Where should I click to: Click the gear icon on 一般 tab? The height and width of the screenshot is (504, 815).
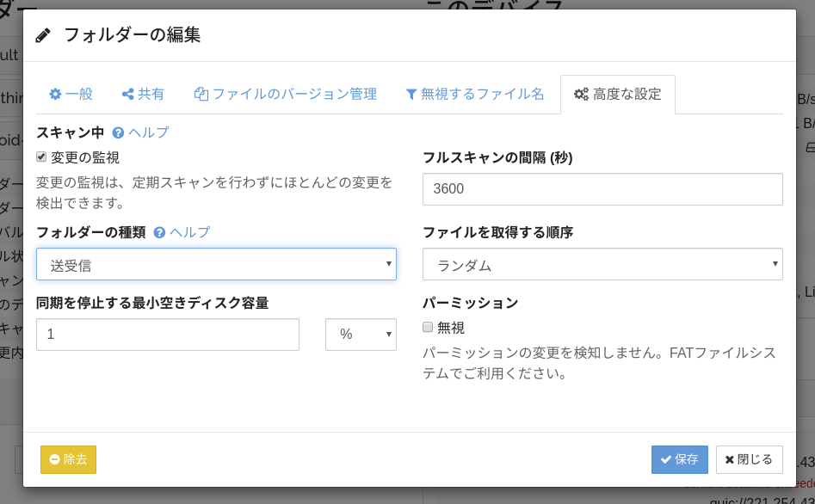pos(53,94)
